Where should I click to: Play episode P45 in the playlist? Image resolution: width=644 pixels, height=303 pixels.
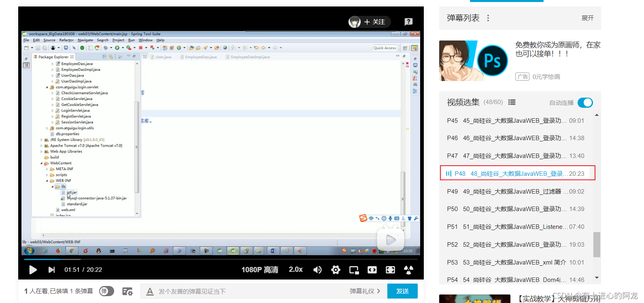516,121
